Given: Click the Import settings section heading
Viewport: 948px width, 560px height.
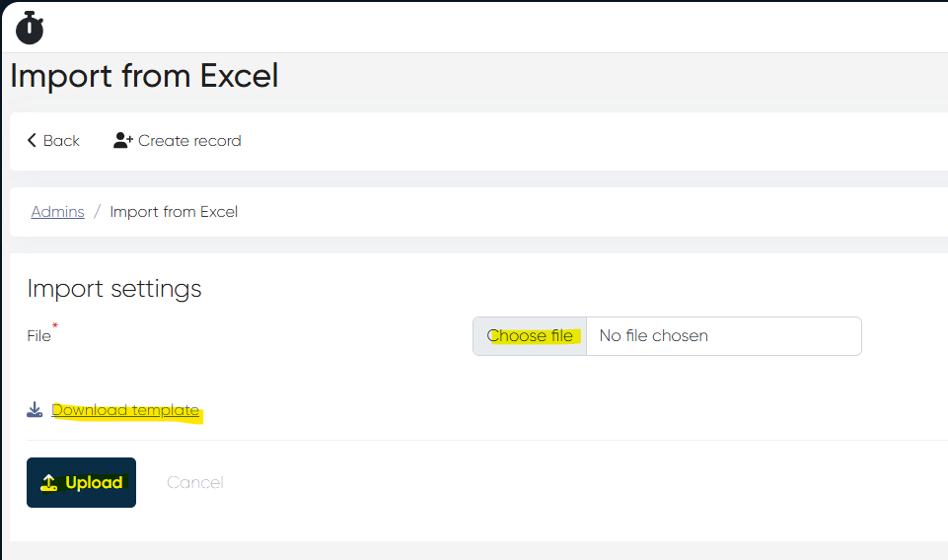Looking at the screenshot, I should (x=114, y=289).
